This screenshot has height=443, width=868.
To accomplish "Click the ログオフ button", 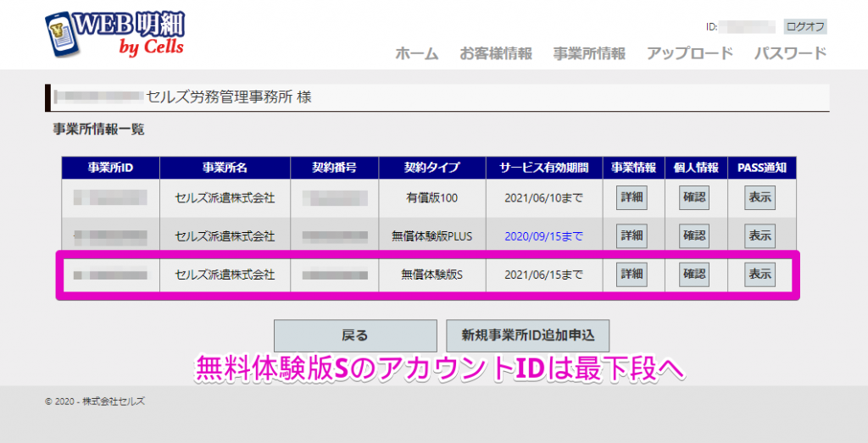I will coord(805,26).
